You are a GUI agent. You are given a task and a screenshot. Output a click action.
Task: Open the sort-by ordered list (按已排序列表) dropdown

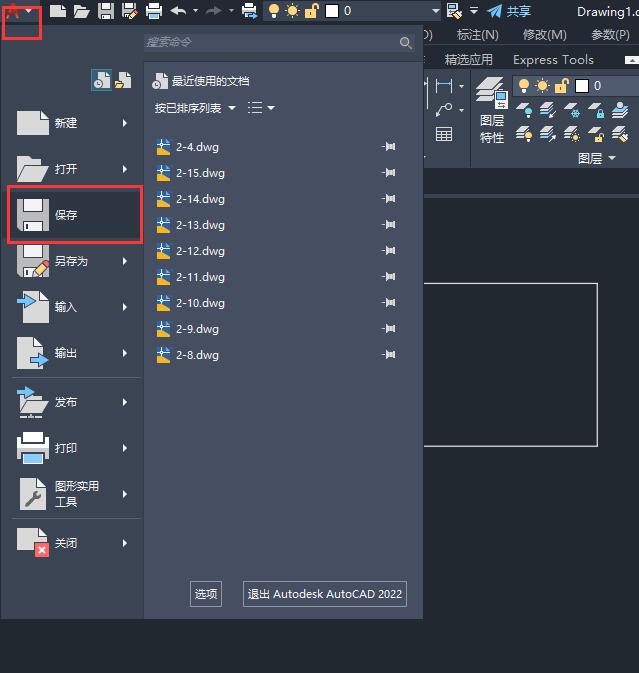[195, 108]
